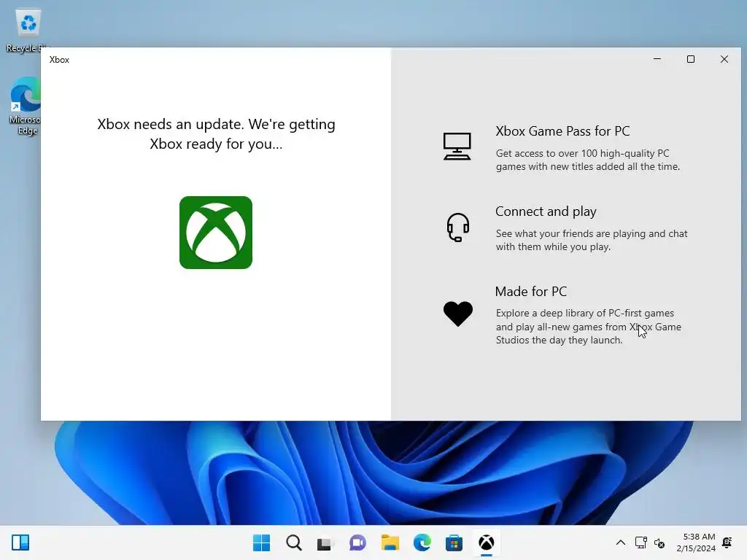Open taskbar Search magnifier

(293, 542)
